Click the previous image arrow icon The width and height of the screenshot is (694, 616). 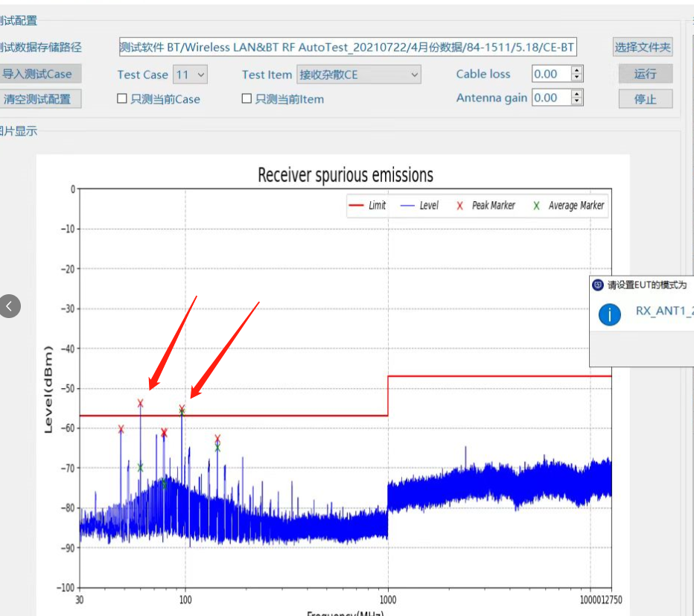(x=10, y=306)
